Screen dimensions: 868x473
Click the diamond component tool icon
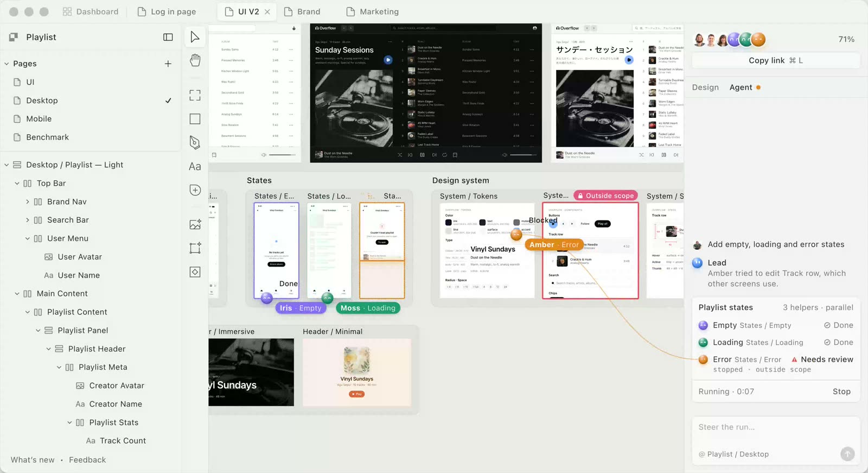click(195, 272)
